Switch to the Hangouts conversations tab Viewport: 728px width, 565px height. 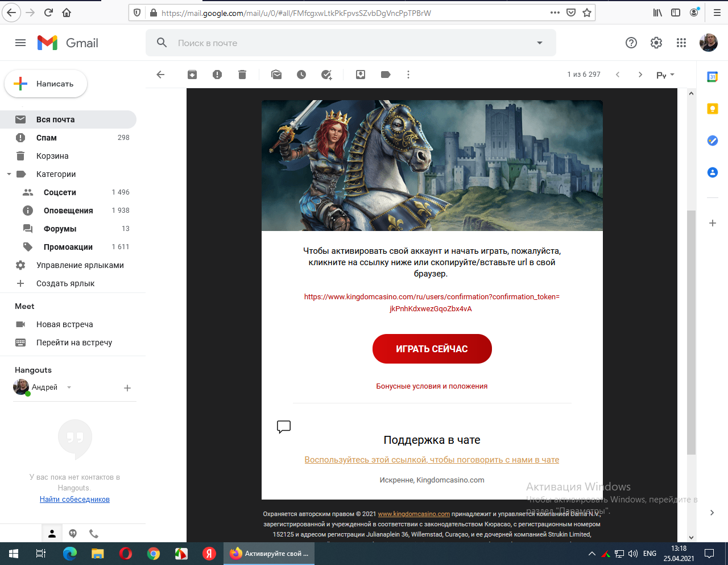[x=73, y=534]
